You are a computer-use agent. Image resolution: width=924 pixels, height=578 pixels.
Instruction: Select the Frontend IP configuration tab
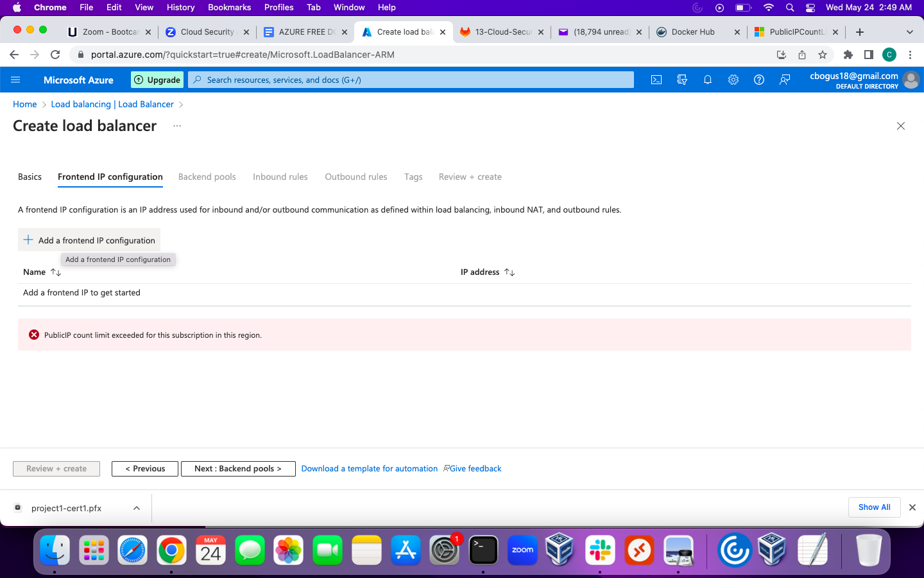110,177
